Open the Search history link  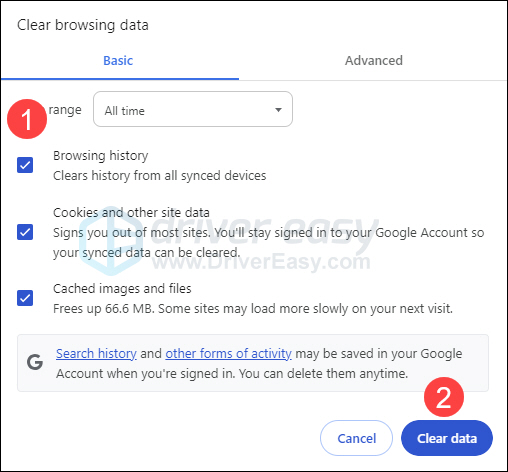[96, 354]
